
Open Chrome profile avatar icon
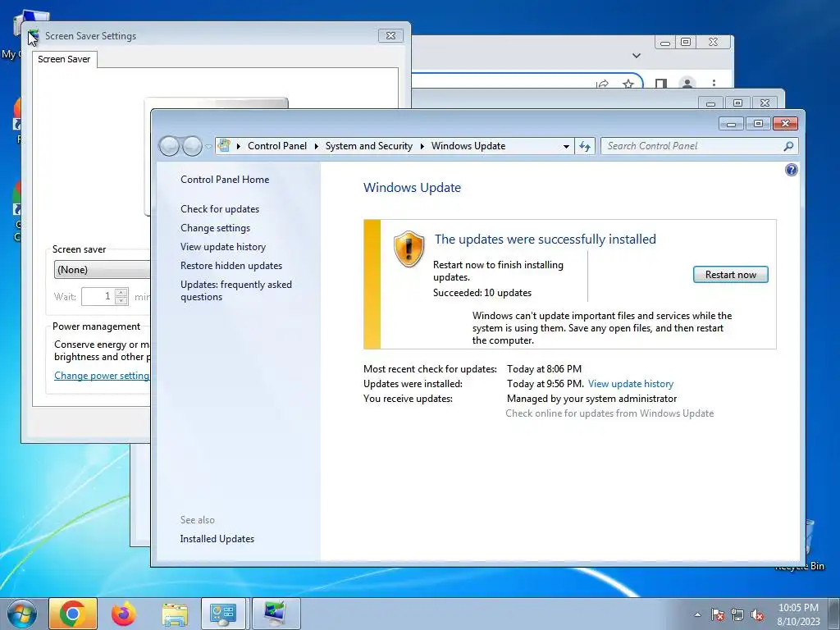point(687,83)
